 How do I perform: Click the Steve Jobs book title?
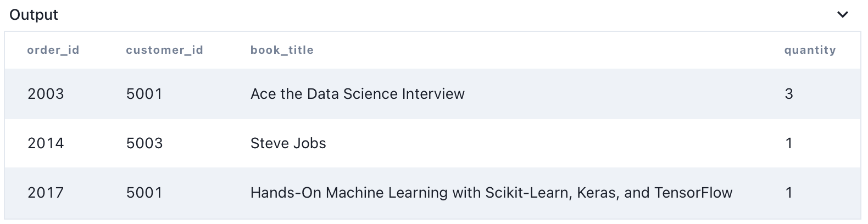tap(288, 143)
